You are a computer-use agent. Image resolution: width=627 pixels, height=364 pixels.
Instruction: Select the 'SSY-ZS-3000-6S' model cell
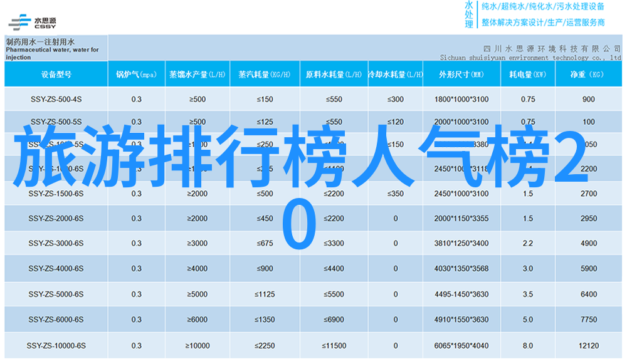click(x=56, y=243)
